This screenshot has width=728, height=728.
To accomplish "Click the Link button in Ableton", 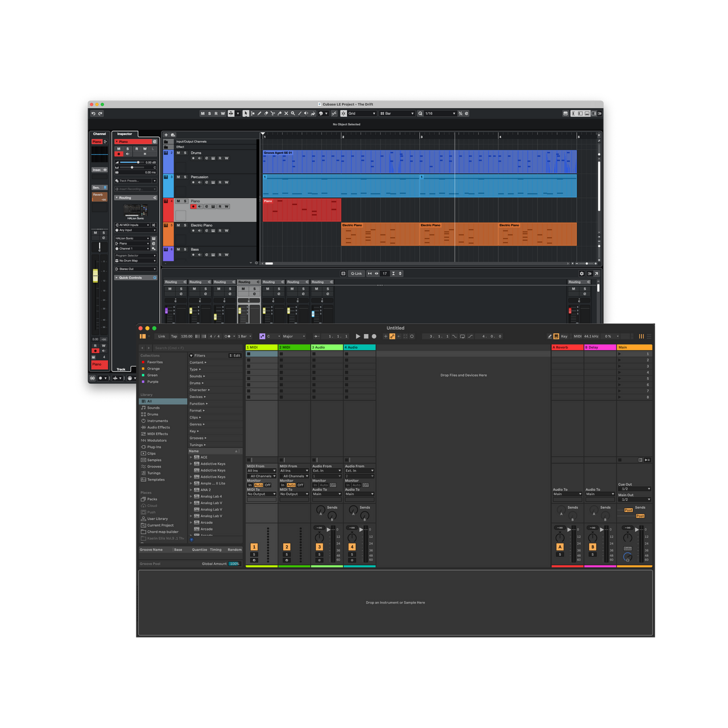I will point(162,336).
